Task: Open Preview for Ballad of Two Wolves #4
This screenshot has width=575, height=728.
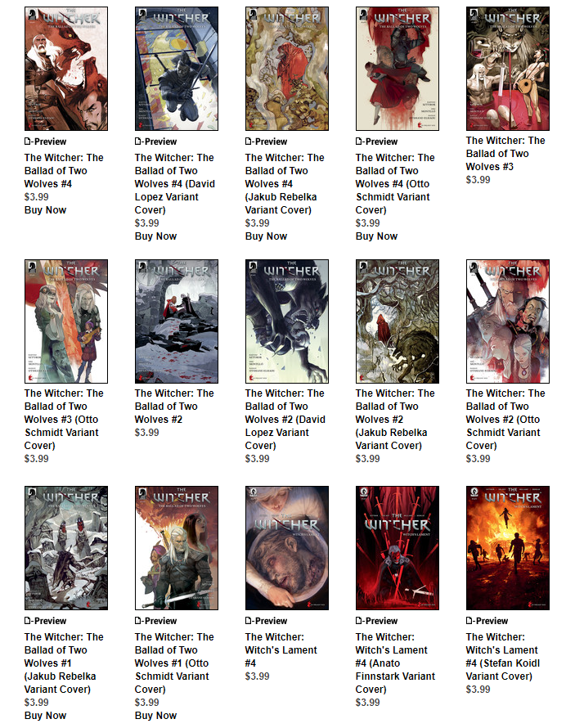Action: pyautogui.click(x=45, y=142)
